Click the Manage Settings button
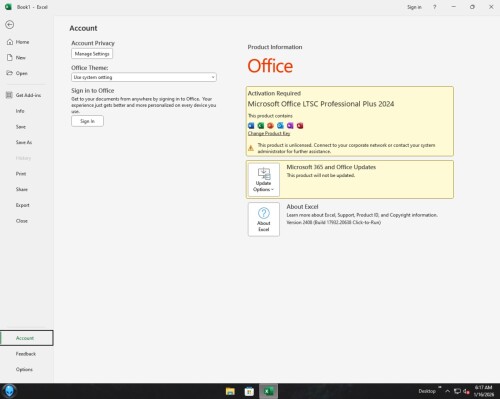Viewport: 500px width, 399px height. tap(92, 54)
